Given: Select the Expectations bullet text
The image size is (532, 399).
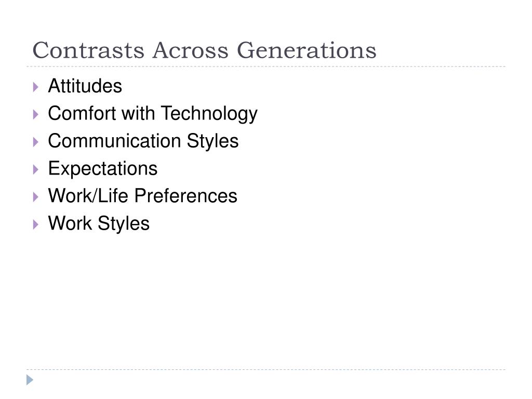Looking at the screenshot, I should pyautogui.click(x=103, y=169).
